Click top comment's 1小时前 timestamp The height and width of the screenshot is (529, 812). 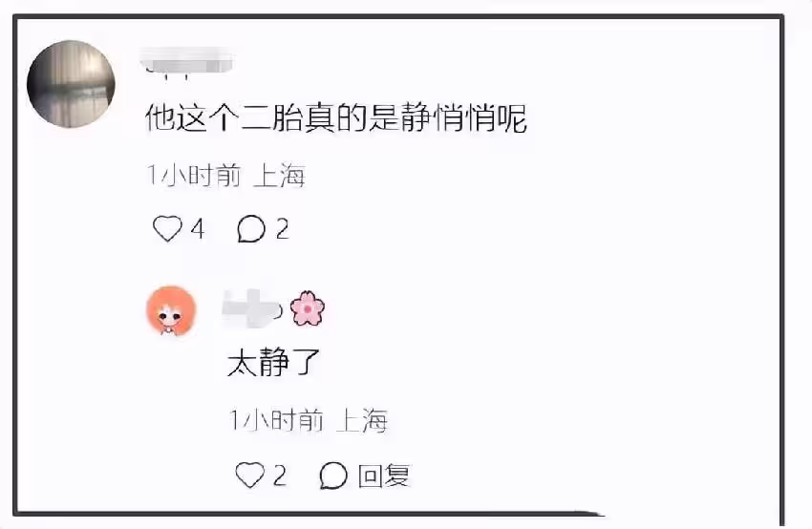[194, 175]
